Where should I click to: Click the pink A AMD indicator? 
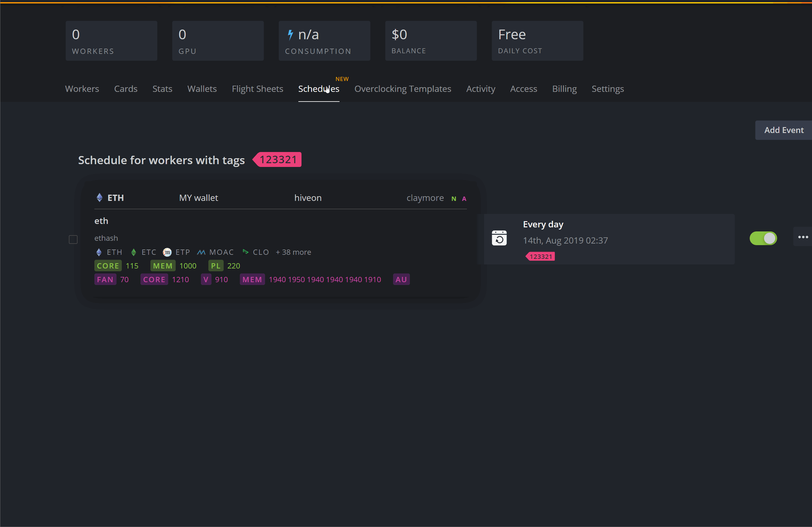click(464, 198)
